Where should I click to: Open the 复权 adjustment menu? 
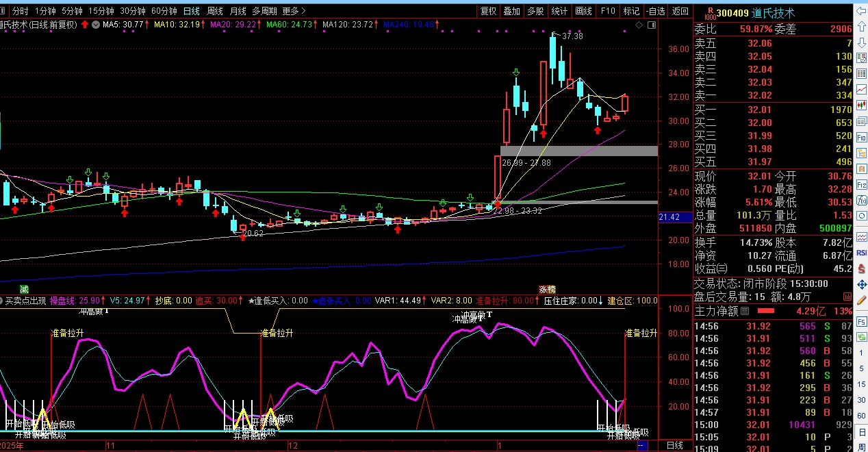click(488, 11)
